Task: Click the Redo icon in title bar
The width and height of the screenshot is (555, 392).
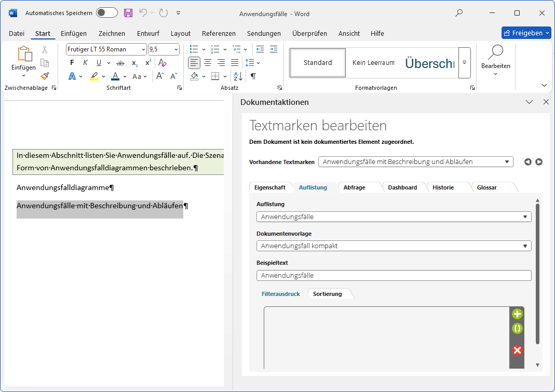Action: point(163,13)
